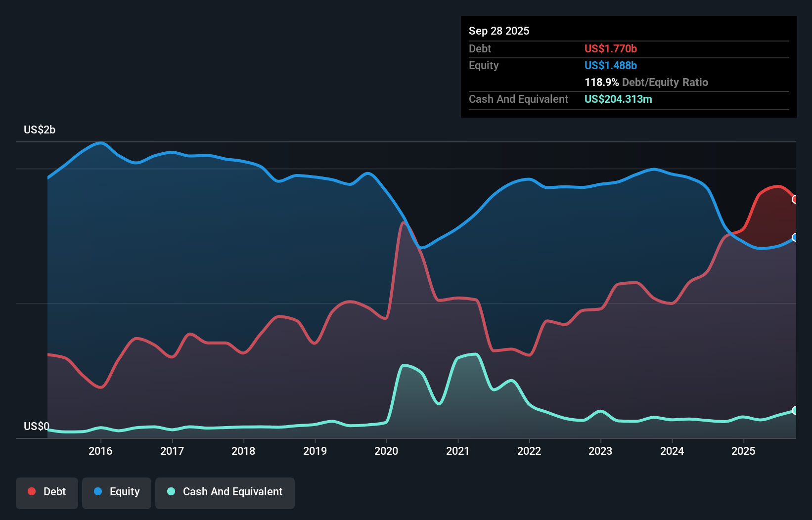
Task: Select the Debt endpoint marker on chart
Action: coord(796,199)
